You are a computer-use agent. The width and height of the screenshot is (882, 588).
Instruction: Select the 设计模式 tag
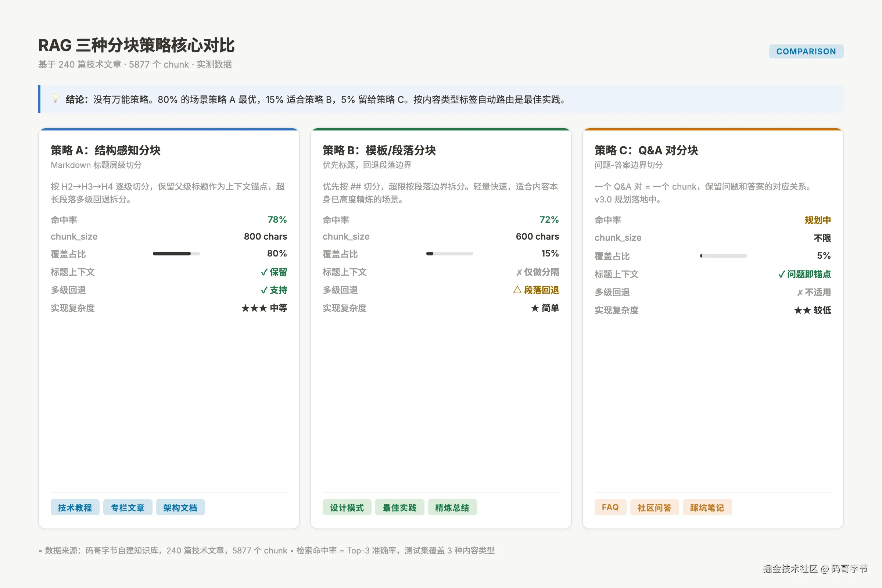point(347,508)
